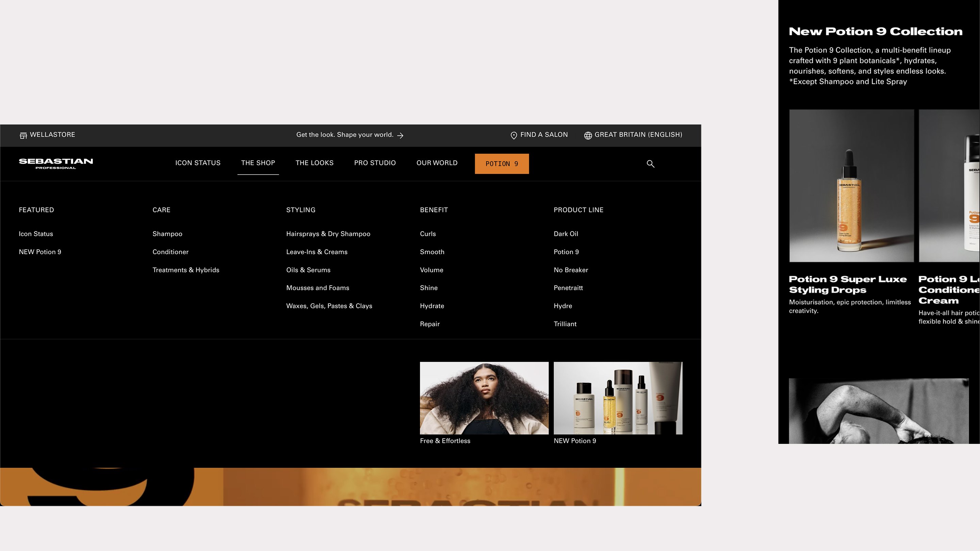Click the Find a Salon location pin icon

pos(513,135)
